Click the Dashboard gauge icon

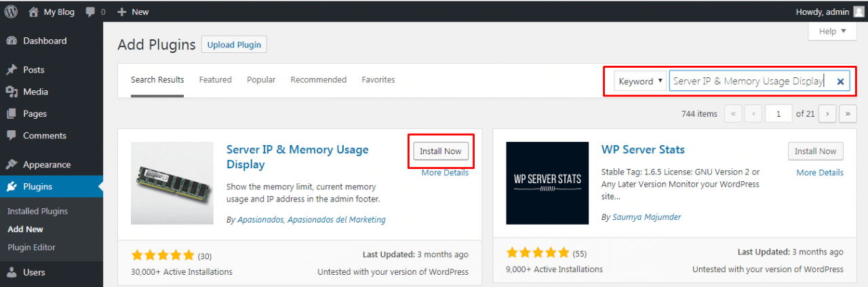point(12,41)
